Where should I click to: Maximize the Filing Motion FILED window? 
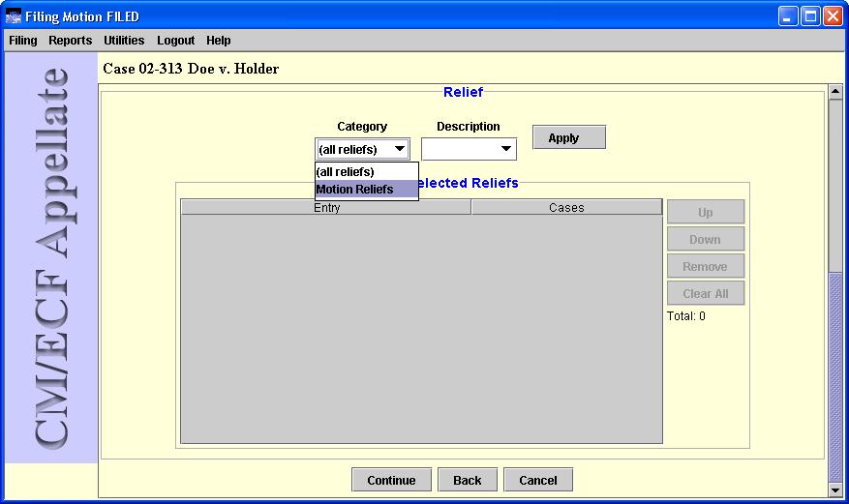810,16
